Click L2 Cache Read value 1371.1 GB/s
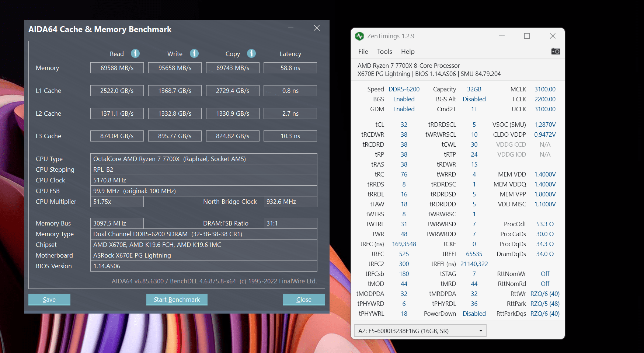 coord(117,113)
